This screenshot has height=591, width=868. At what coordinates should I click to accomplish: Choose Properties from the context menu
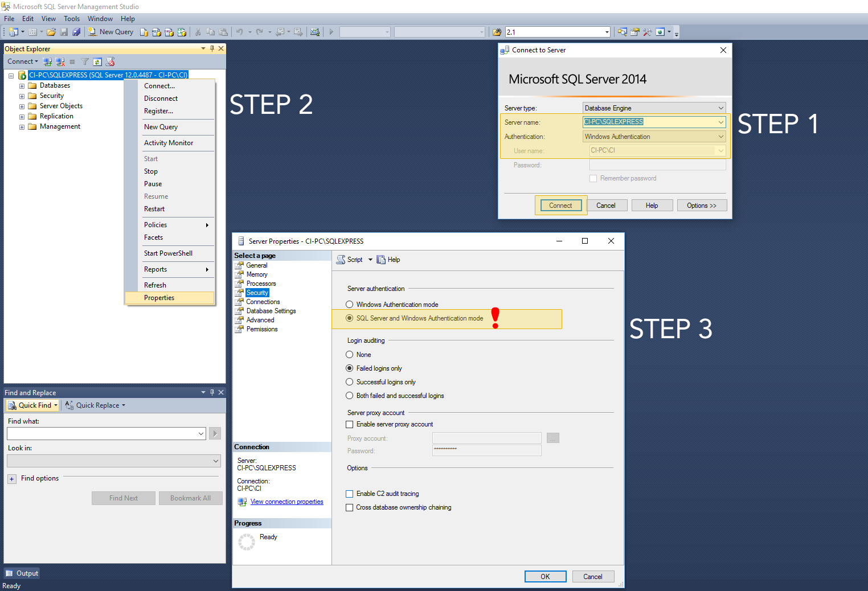coord(170,298)
